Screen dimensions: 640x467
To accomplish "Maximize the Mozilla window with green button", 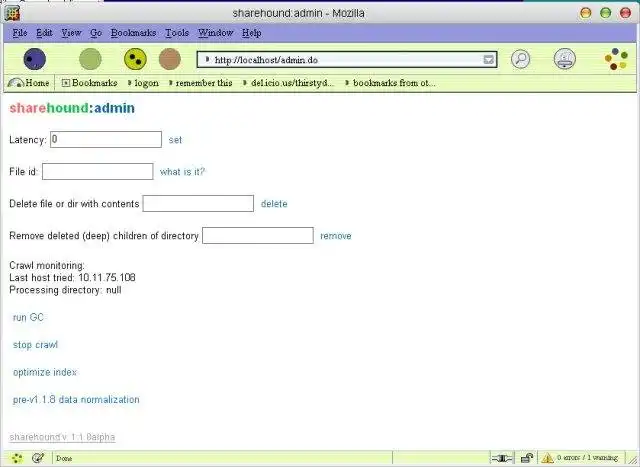I will click(x=606, y=13).
